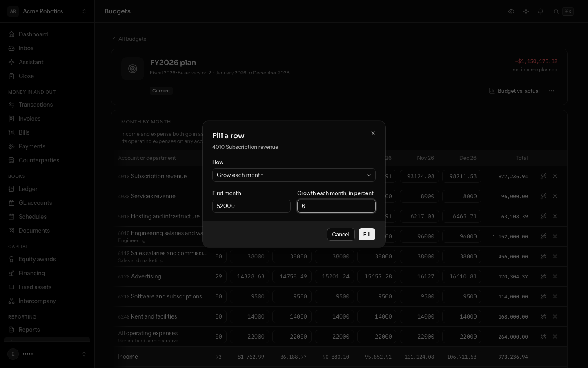588x368 pixels.
Task: Click the Financing sidebar icon
Action: click(11, 273)
